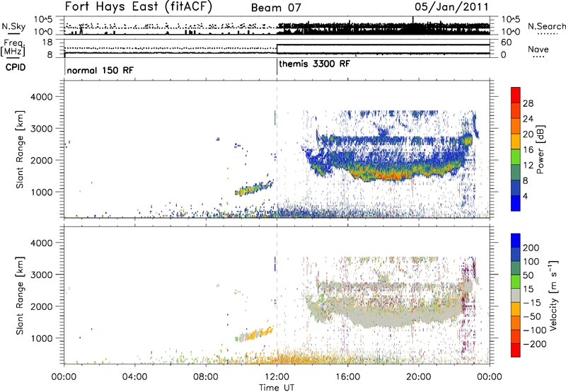Click the 'N.Sky' axis label
This screenshot has height=392, width=566.
click(13, 26)
